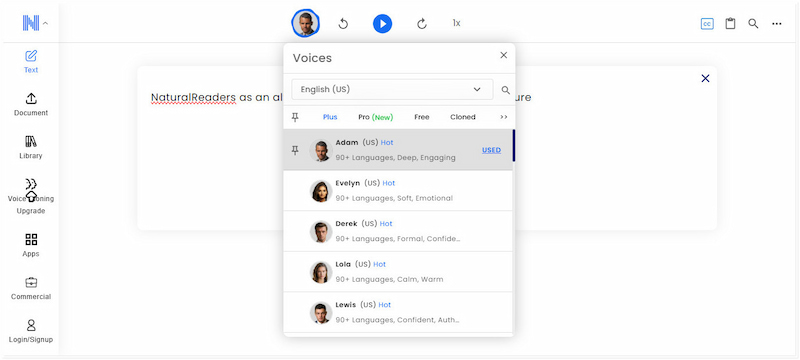Click the voices list scrollbar
Screen dimensions: 800x360
point(514,146)
